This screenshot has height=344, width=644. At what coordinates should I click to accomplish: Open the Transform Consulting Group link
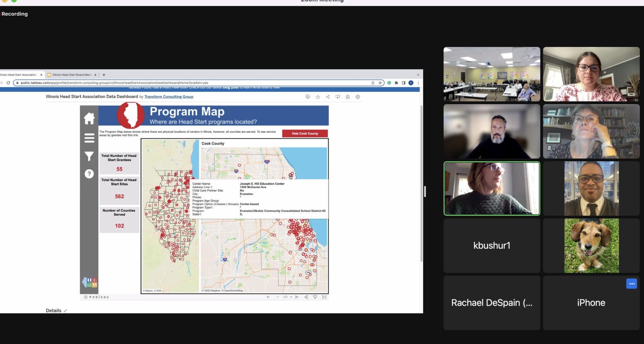(169, 97)
